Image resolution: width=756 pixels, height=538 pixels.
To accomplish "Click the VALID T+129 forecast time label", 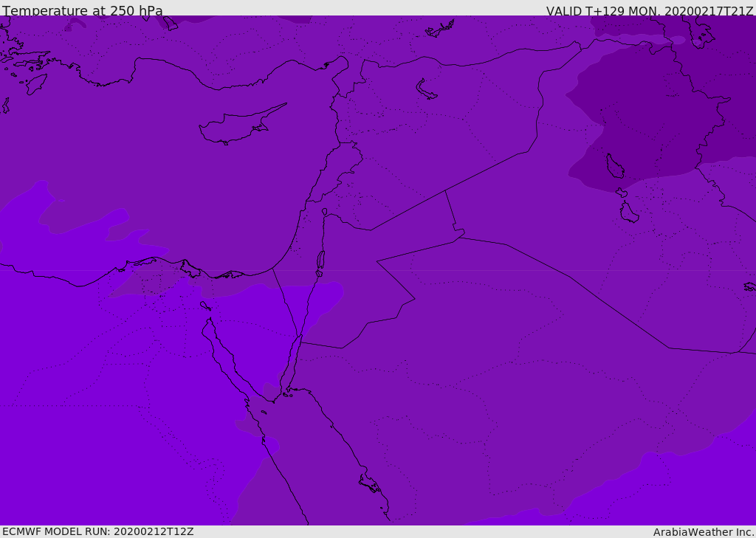I will (x=649, y=11).
